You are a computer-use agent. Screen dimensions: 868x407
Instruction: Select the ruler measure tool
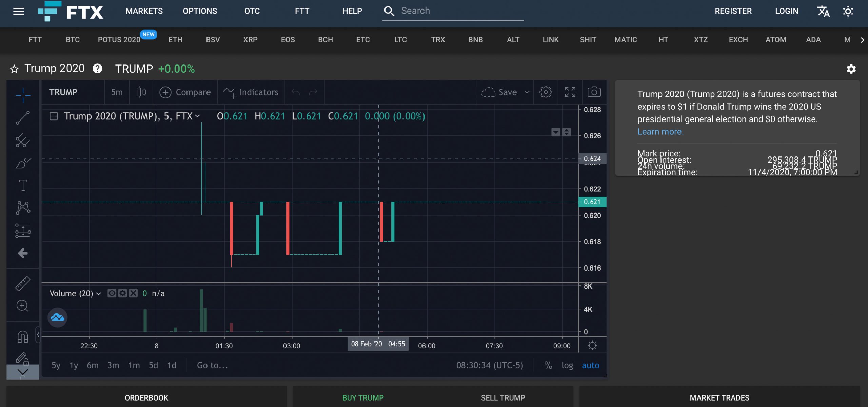click(x=23, y=283)
